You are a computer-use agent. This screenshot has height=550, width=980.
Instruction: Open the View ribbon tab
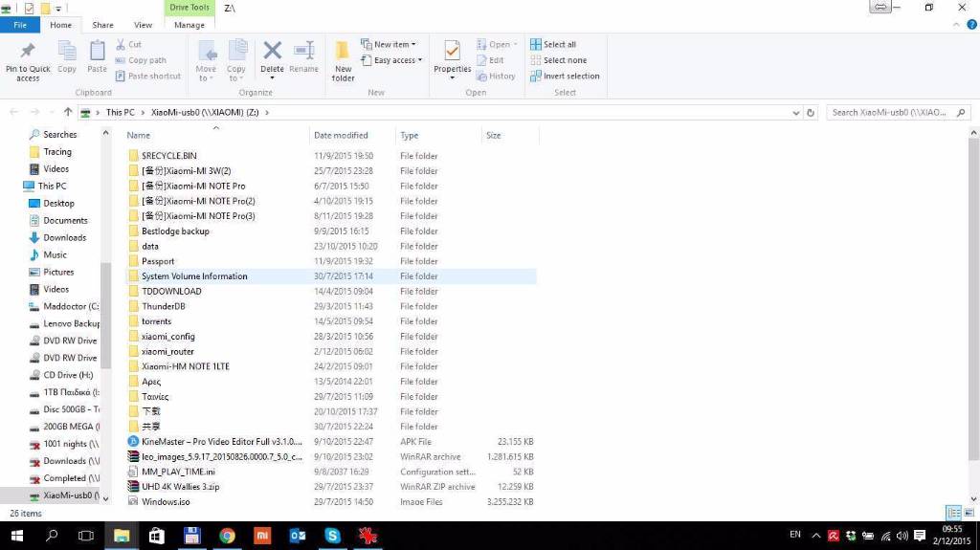143,25
